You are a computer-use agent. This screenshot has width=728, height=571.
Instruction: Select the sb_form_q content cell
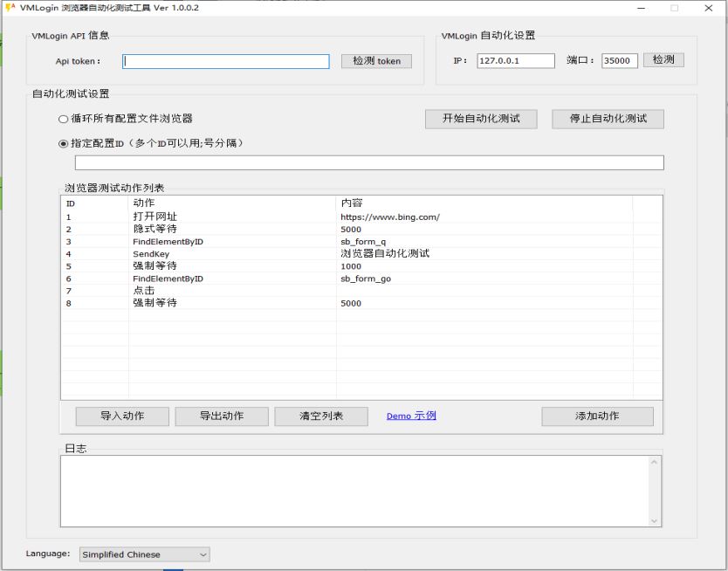(363, 242)
